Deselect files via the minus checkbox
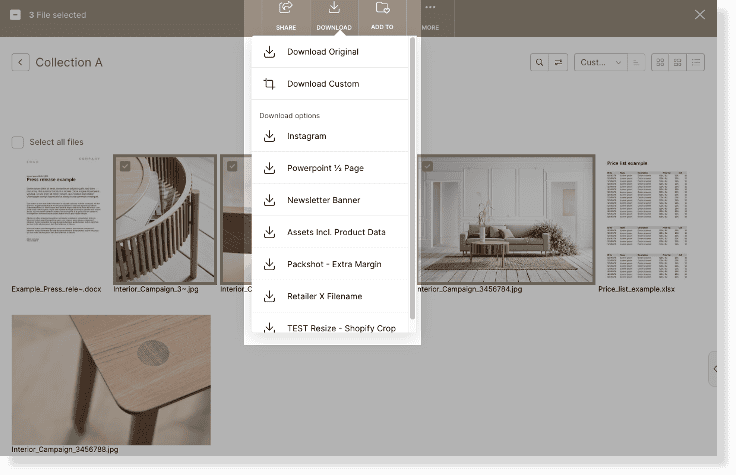 15,15
